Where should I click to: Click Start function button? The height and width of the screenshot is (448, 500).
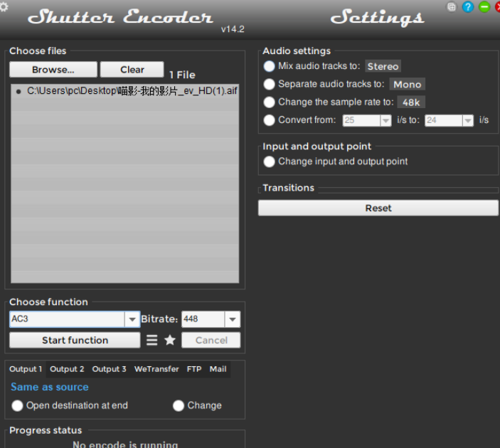click(x=75, y=340)
